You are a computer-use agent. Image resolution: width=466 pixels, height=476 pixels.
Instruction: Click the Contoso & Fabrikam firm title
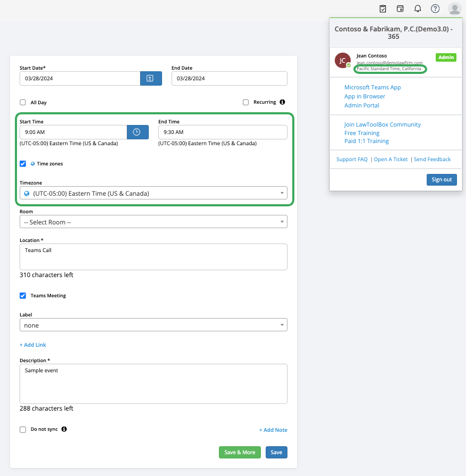394,32
